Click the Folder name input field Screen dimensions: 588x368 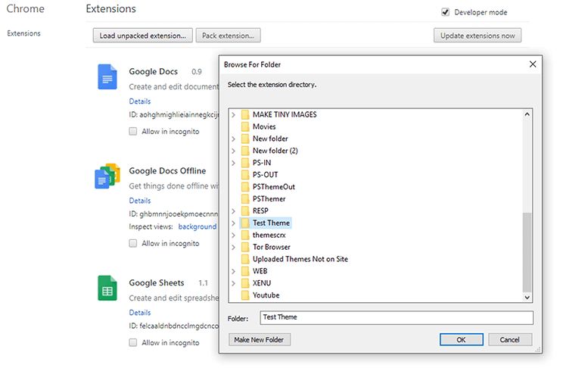tap(397, 317)
